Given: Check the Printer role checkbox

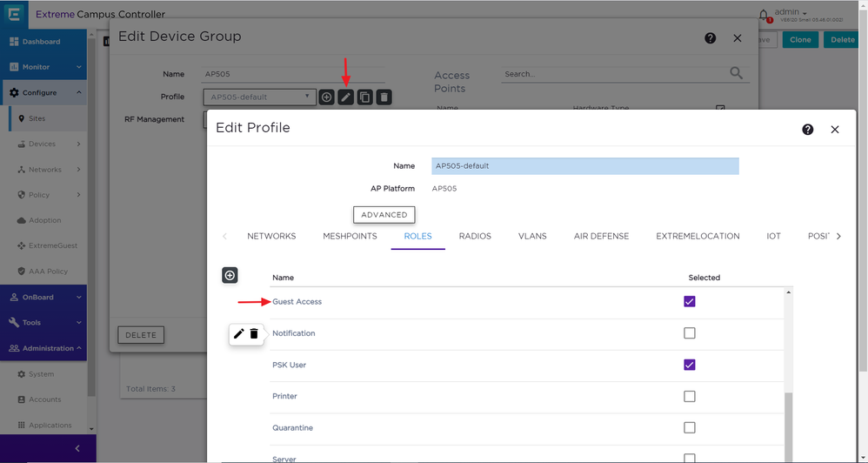Looking at the screenshot, I should click(689, 396).
